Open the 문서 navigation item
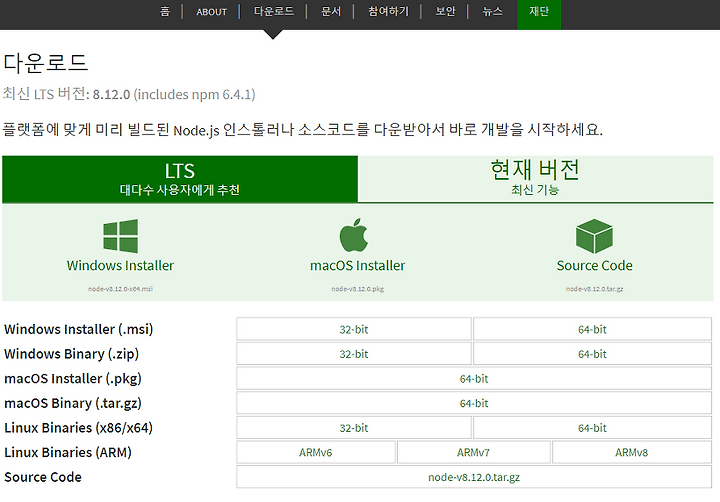This screenshot has height=502, width=720. pyautogui.click(x=331, y=11)
